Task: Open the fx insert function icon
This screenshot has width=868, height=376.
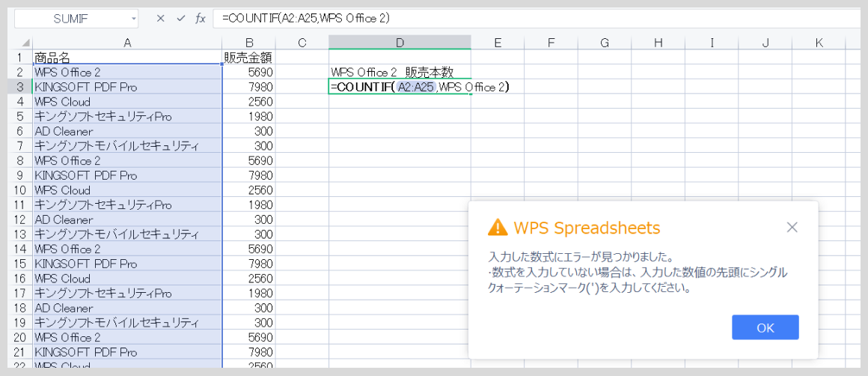Action: 201,18
